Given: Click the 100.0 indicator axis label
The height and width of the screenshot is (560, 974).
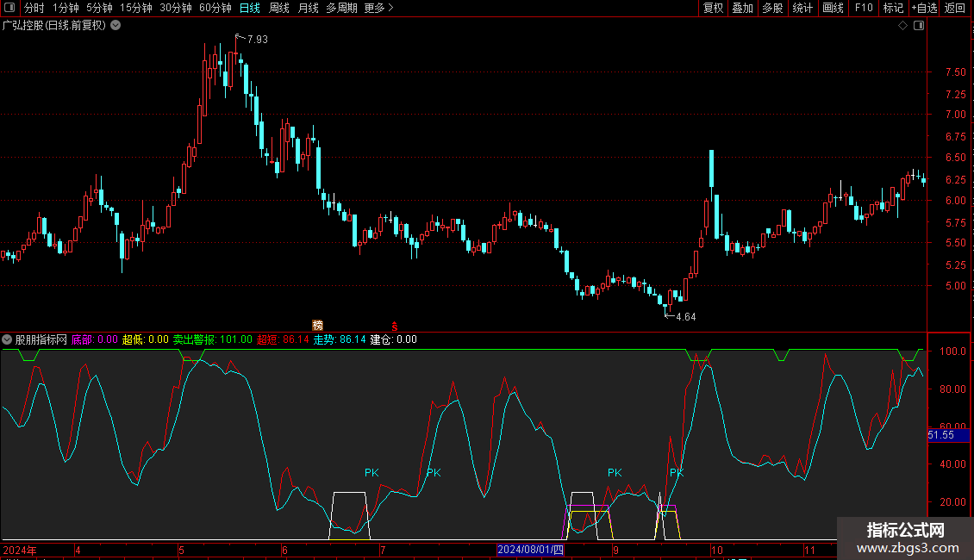Looking at the screenshot, I should (952, 351).
